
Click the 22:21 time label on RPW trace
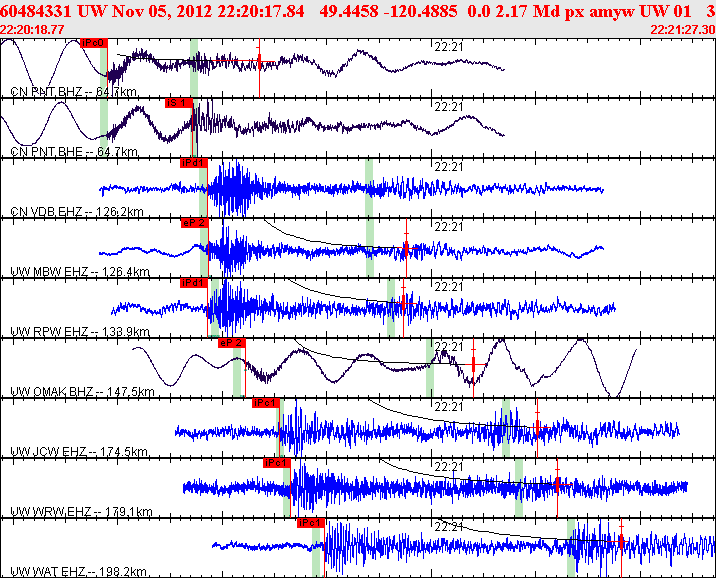point(448,287)
